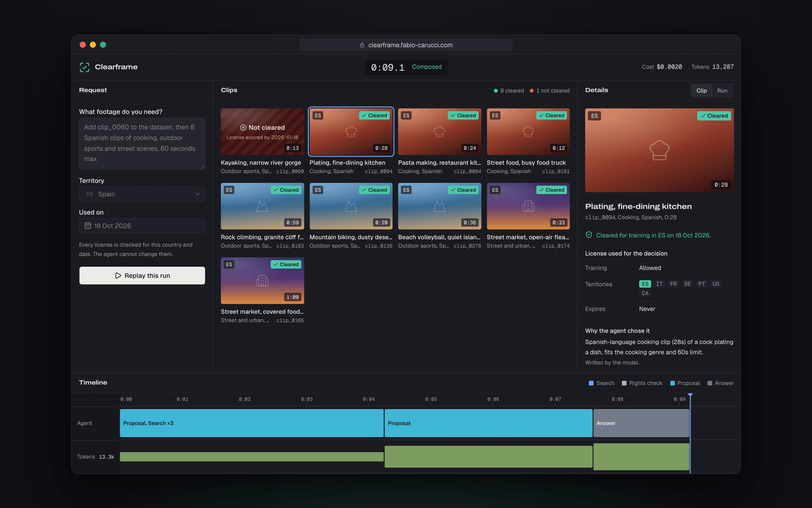Click the Used on date field

pos(142,226)
